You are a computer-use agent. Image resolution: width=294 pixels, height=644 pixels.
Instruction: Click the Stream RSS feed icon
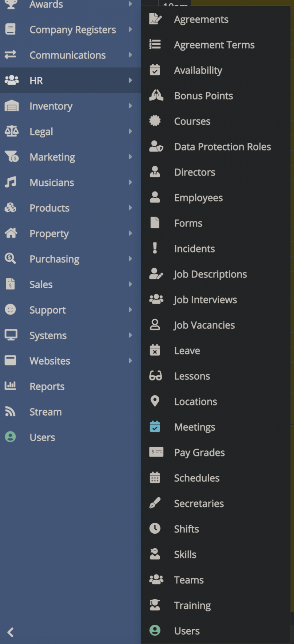[x=10, y=412]
